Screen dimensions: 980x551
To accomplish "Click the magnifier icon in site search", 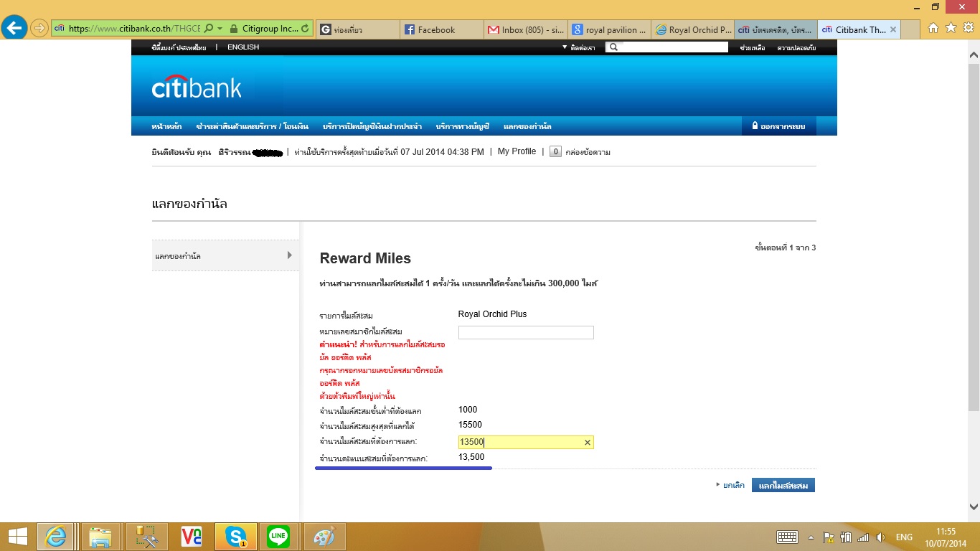I will coord(612,47).
